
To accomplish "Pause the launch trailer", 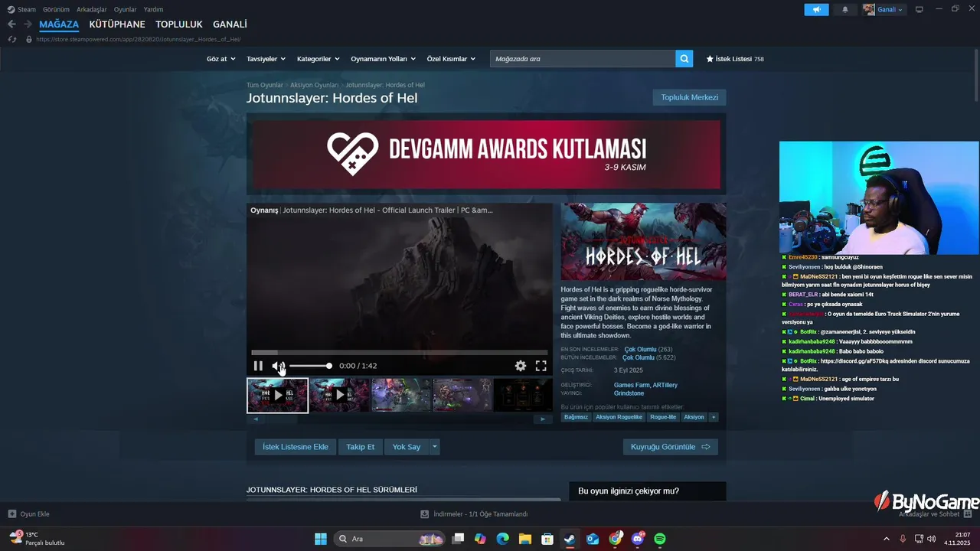I will (258, 366).
